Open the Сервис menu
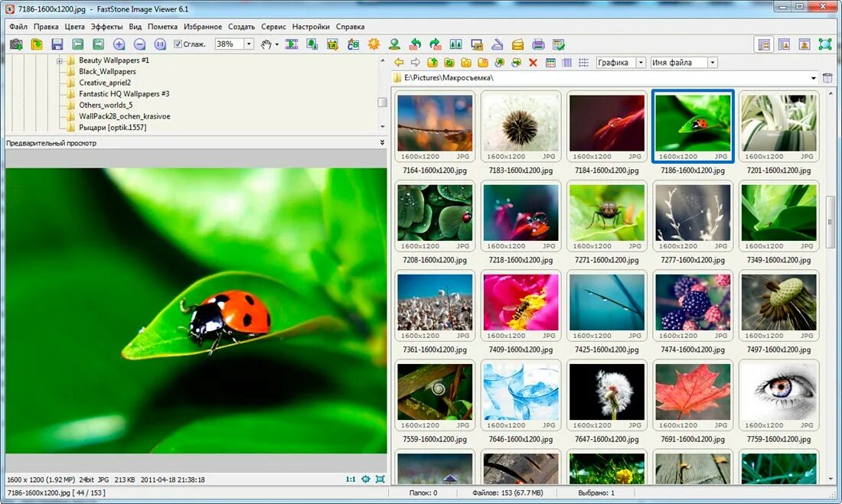 point(273,26)
